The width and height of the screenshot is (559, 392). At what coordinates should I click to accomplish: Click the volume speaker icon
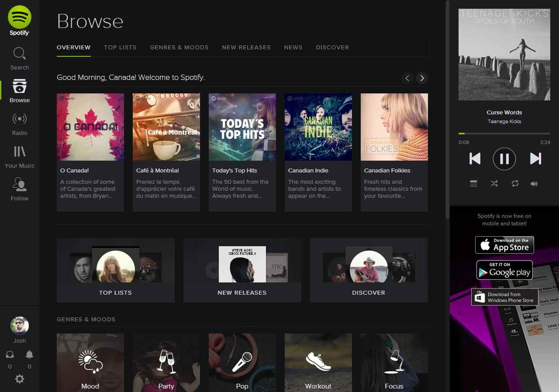[x=534, y=184]
